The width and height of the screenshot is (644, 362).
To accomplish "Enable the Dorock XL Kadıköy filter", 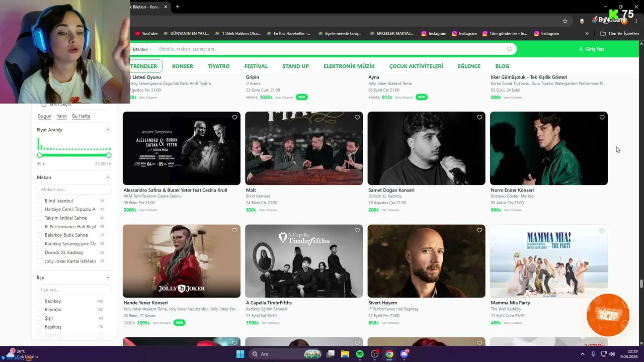I will [x=40, y=252].
